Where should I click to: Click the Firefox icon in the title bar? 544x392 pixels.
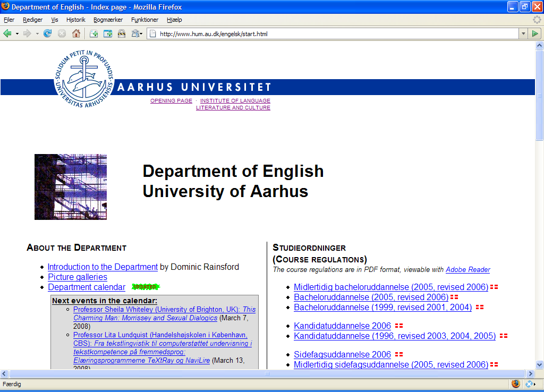5,6
